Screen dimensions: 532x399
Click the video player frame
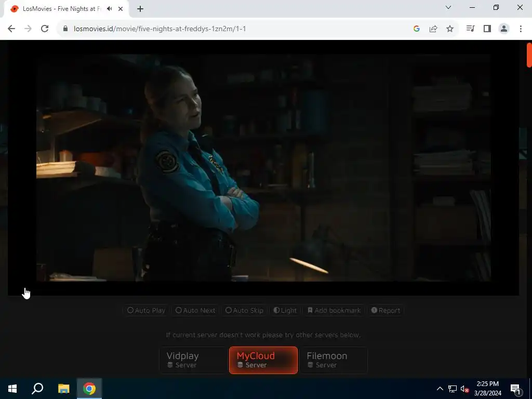point(263,168)
